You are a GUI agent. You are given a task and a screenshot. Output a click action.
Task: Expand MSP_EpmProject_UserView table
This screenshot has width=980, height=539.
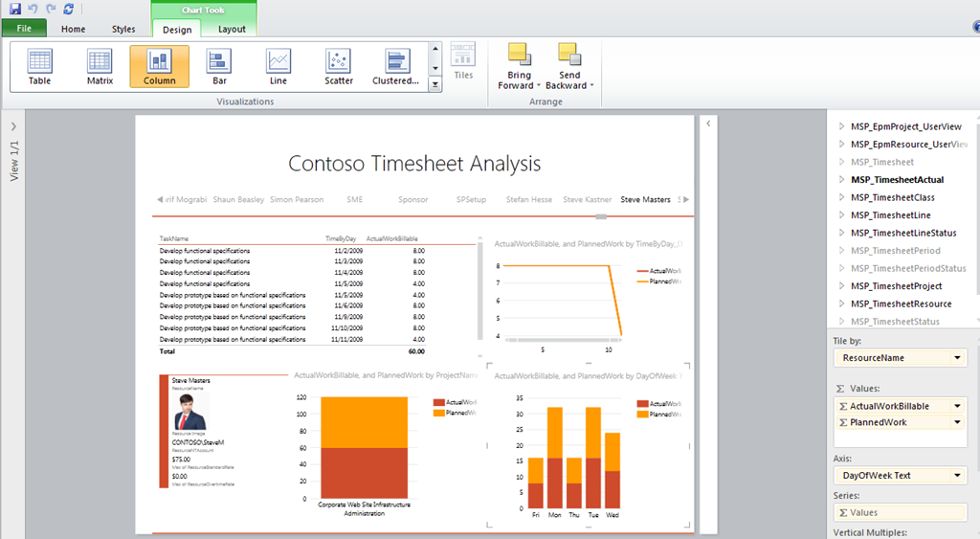841,126
